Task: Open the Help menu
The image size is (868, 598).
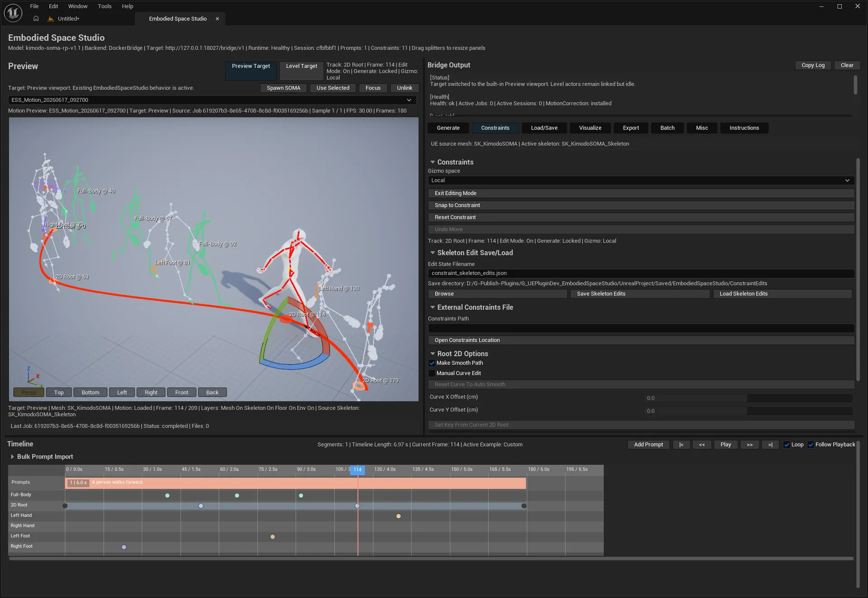Action: (127, 6)
